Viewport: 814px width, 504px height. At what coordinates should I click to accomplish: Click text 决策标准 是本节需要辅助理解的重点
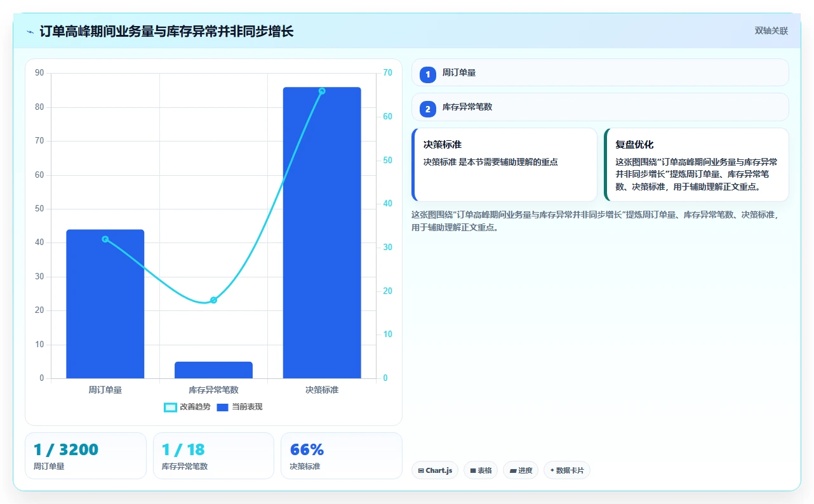(x=490, y=162)
